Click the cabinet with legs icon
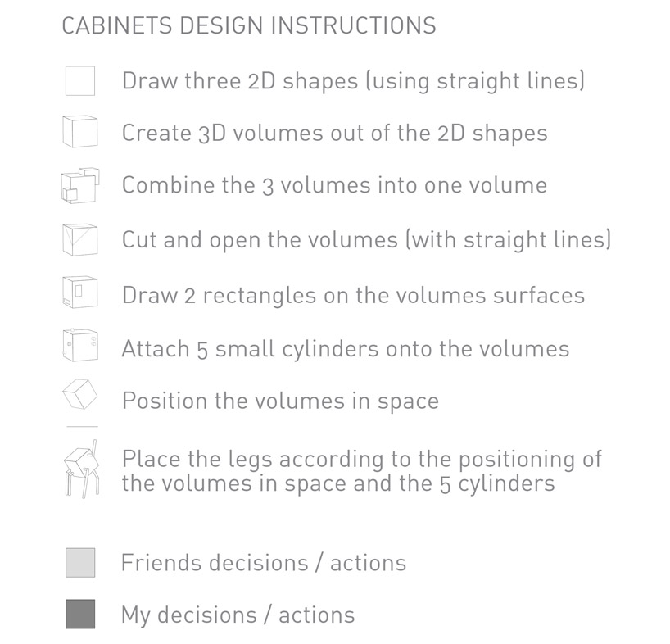The height and width of the screenshot is (644, 670). point(82,469)
